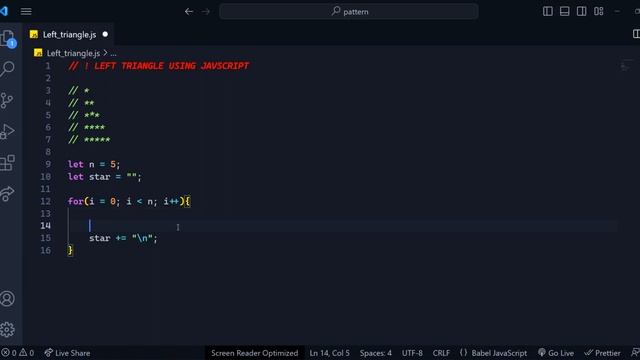Screen dimensions: 640x360
Task: Open Run and Debug view
Action: tap(7, 131)
